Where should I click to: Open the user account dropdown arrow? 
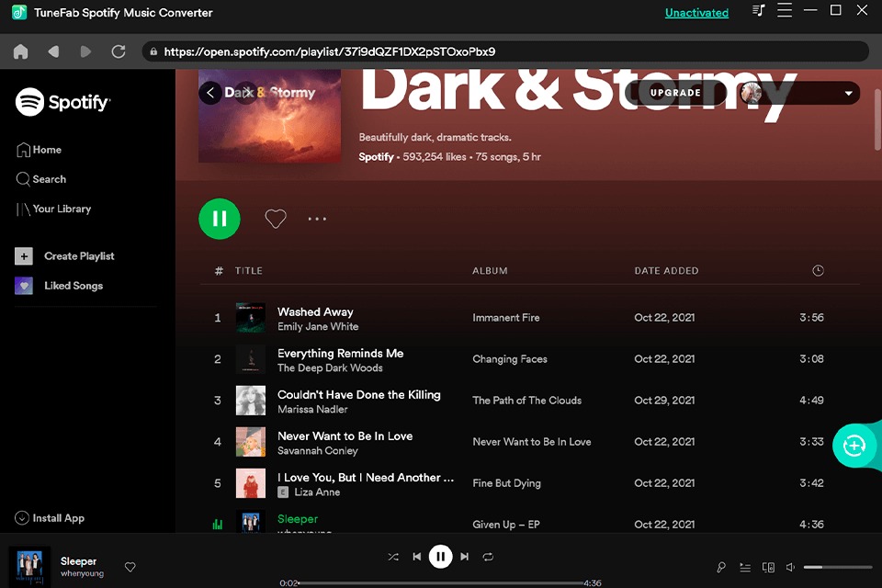849,93
